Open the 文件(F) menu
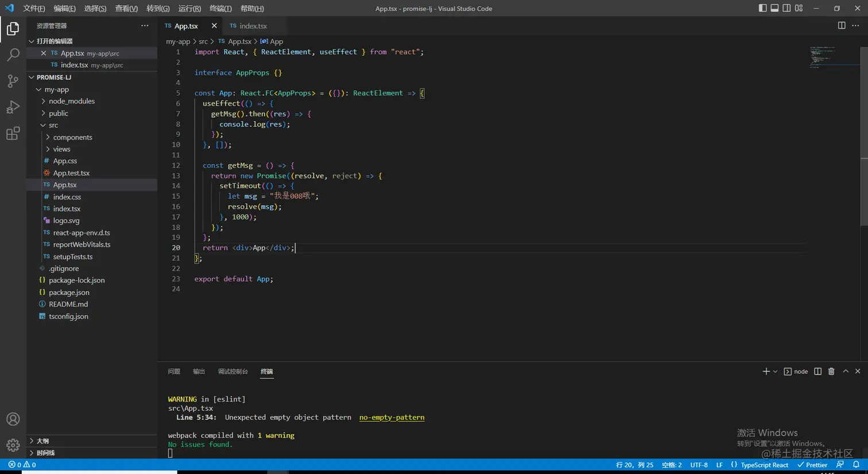Image resolution: width=868 pixels, height=474 pixels. click(x=34, y=9)
